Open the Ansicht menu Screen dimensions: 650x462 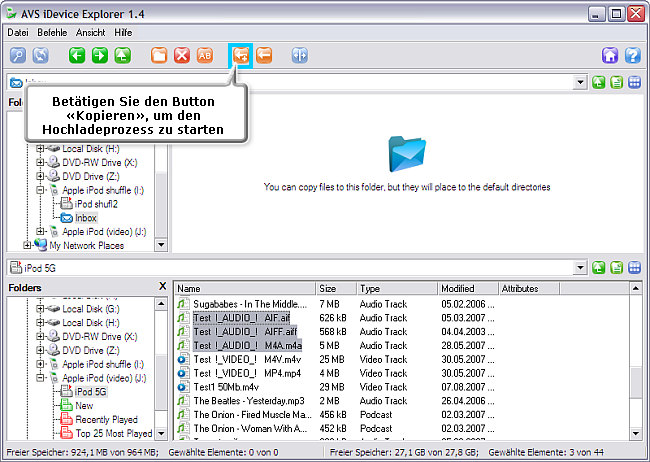(x=90, y=32)
